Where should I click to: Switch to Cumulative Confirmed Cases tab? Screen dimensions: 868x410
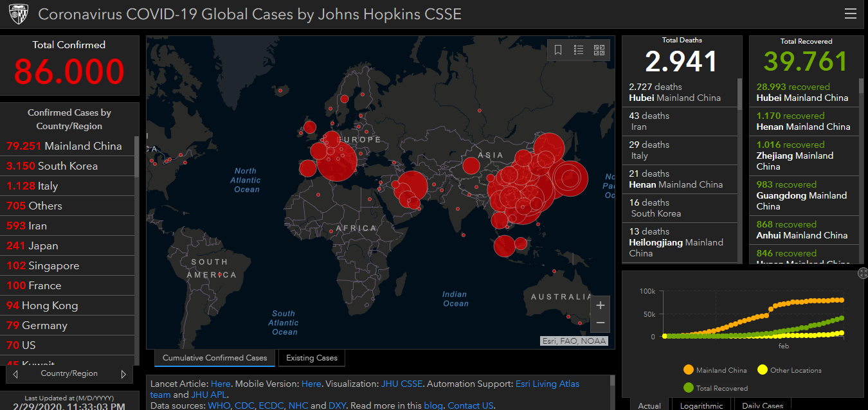tap(215, 358)
